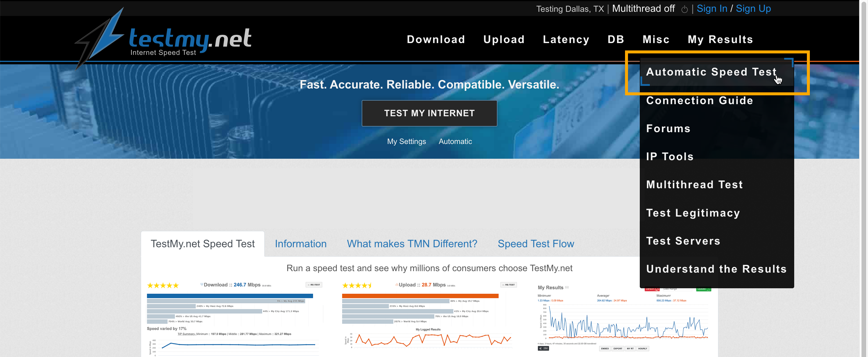868x357 pixels.
Task: Click the page's vertical scrollbar
Action: point(863,179)
